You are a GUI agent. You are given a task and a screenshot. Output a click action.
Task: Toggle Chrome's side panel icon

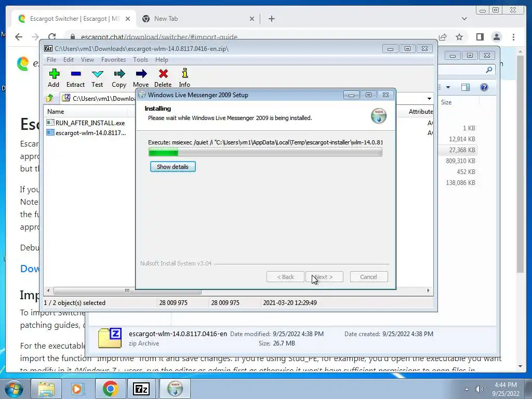tap(480, 37)
